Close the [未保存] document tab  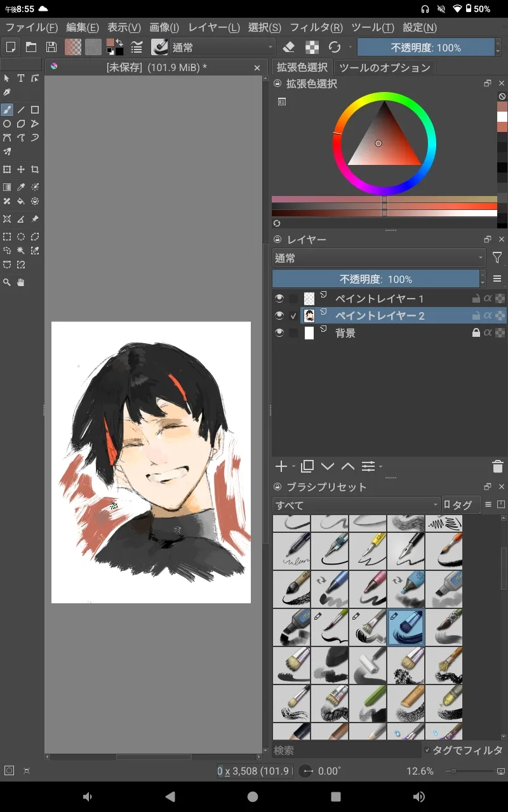coord(257,67)
